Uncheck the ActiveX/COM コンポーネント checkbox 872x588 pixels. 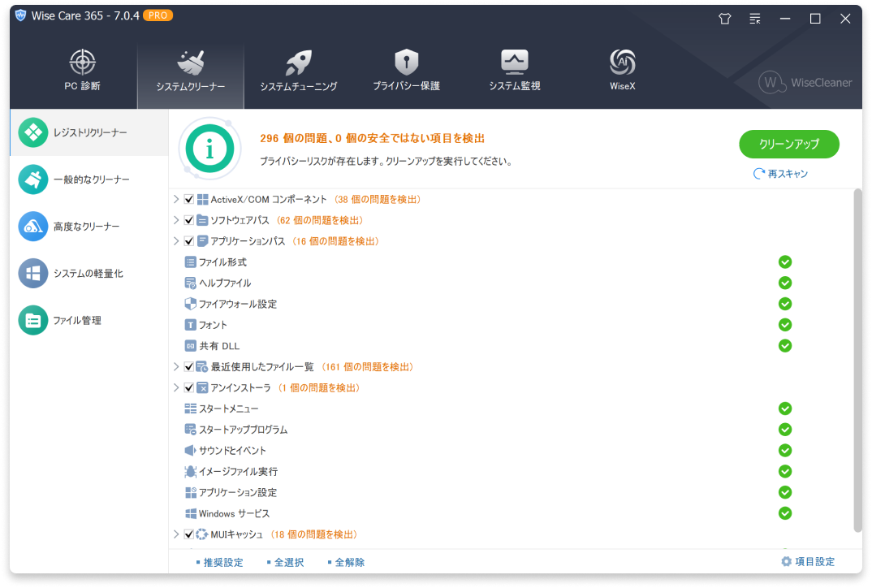pyautogui.click(x=189, y=199)
